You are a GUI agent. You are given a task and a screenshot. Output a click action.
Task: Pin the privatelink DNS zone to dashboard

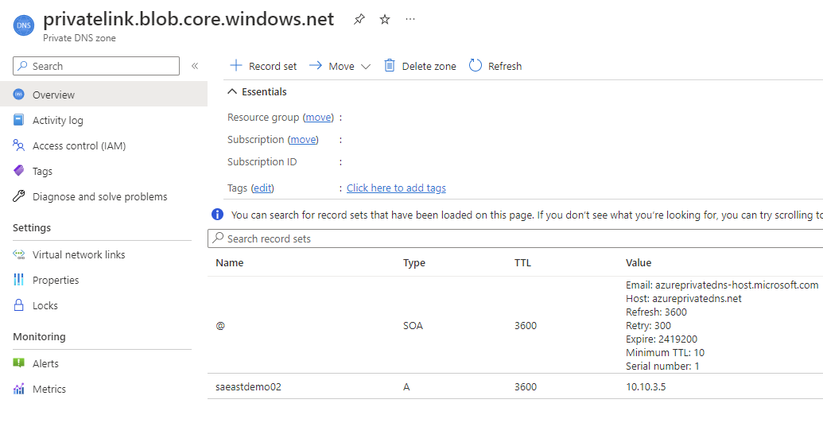click(x=359, y=19)
